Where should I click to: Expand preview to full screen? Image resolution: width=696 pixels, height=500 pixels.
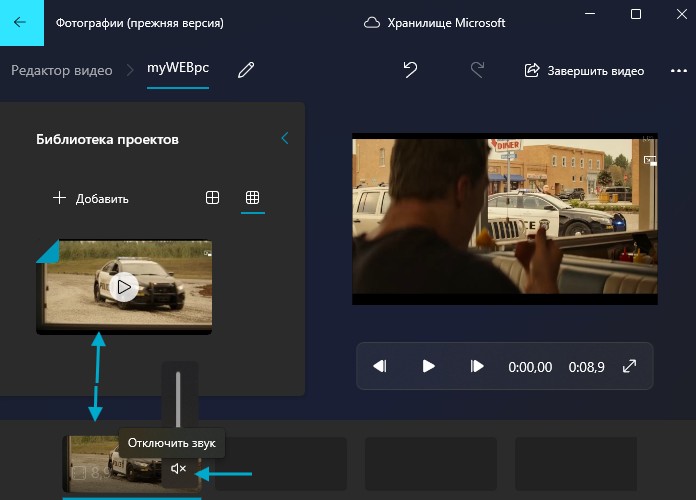(x=629, y=366)
